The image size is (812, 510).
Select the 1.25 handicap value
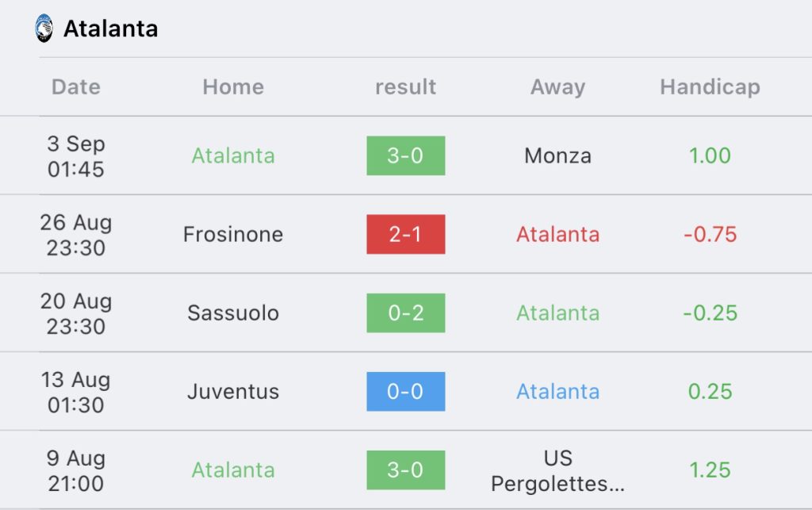(710, 470)
